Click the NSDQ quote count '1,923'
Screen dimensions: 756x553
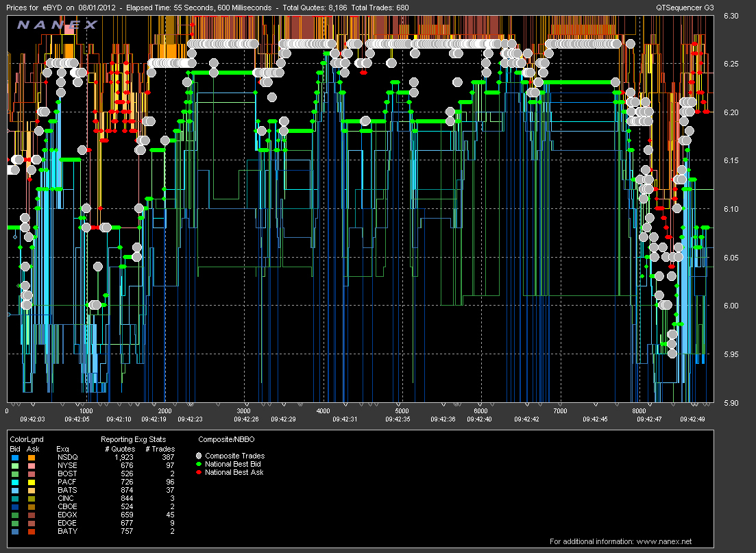pyautogui.click(x=124, y=457)
